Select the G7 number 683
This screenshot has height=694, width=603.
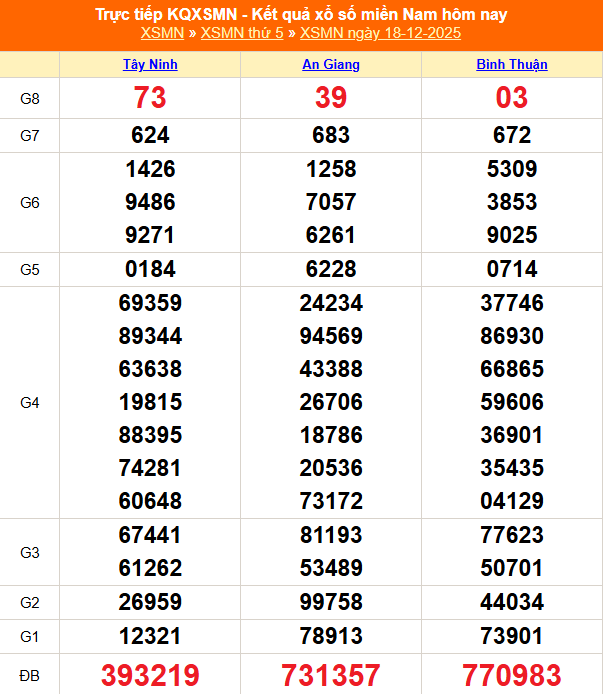[x=331, y=135]
